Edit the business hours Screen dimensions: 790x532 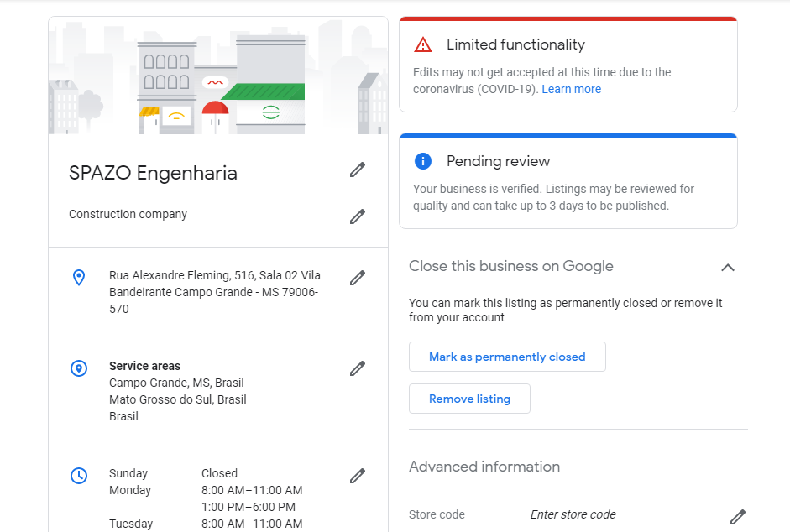pyautogui.click(x=358, y=477)
